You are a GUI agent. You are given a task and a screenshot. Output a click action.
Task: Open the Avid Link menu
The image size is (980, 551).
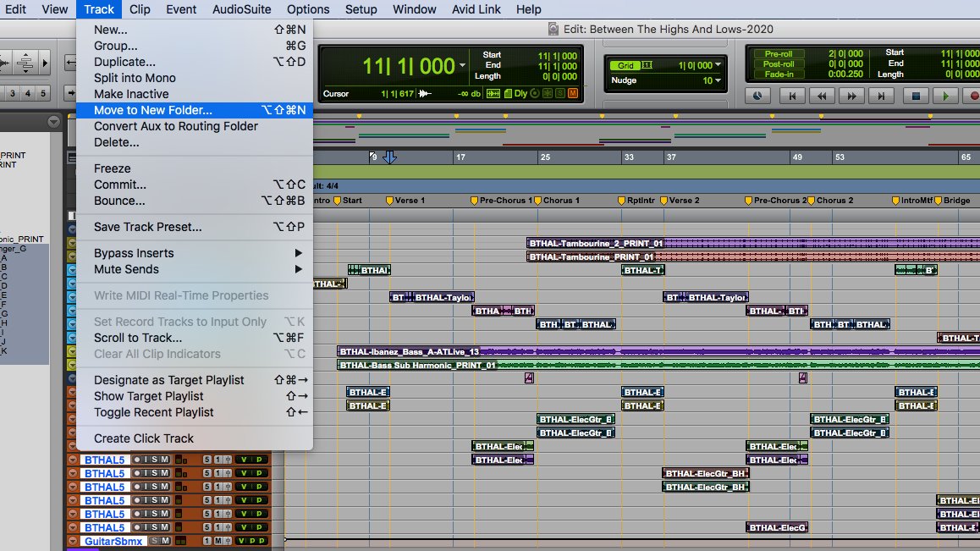click(x=476, y=9)
